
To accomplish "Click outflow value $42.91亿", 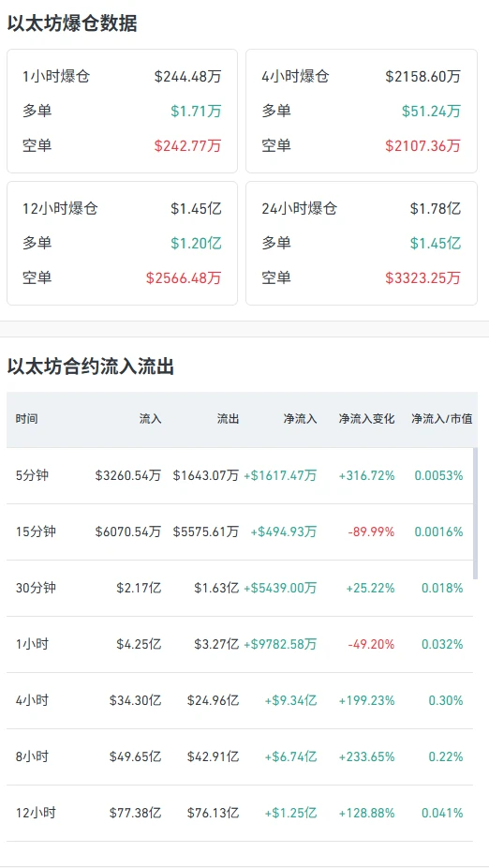I will tap(213, 756).
